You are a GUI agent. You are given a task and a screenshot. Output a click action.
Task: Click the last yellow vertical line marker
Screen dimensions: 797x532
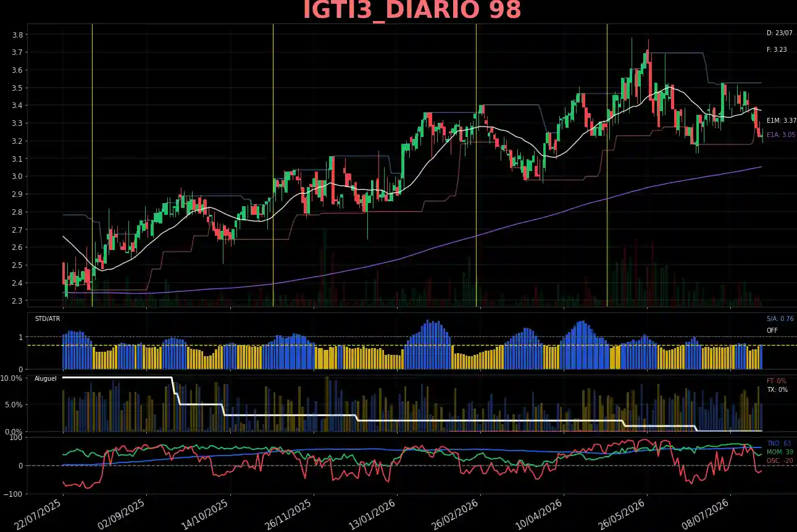click(x=607, y=165)
